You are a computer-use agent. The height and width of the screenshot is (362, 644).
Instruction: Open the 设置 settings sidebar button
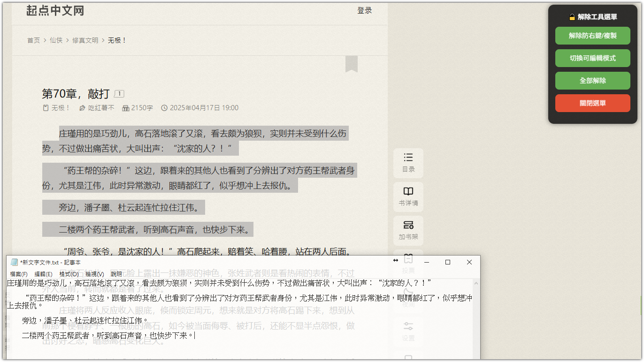408,331
